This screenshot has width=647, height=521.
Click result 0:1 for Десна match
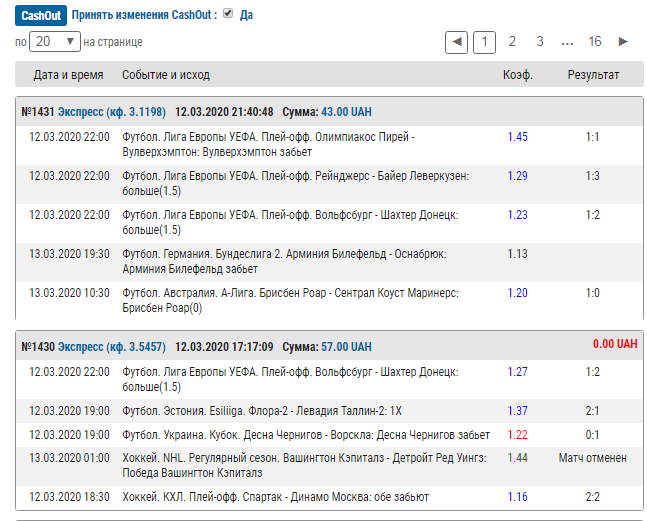click(x=593, y=435)
